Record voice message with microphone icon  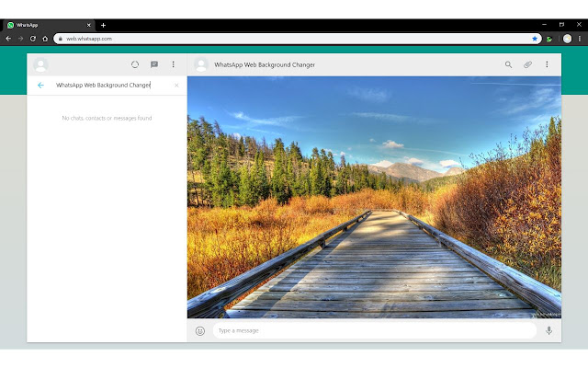point(548,330)
